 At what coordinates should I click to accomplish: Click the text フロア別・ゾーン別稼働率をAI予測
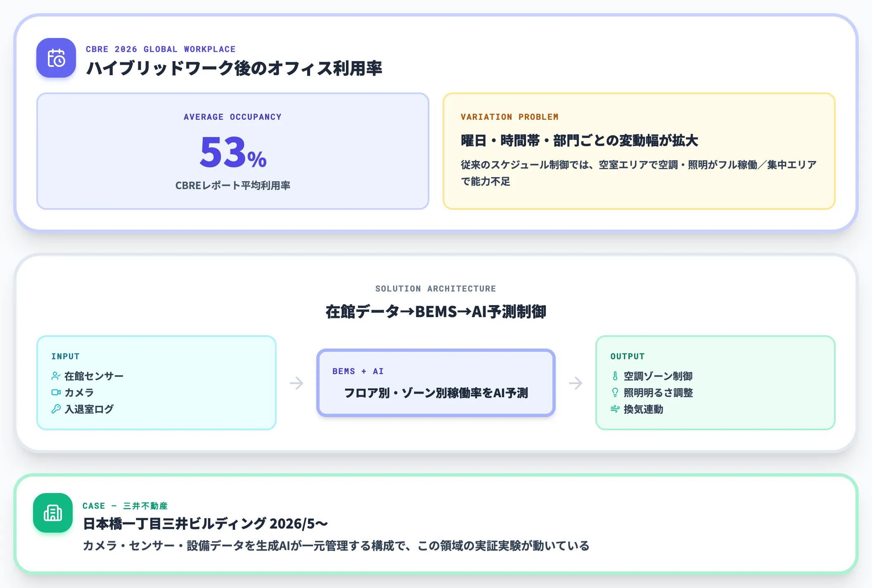[x=436, y=393]
